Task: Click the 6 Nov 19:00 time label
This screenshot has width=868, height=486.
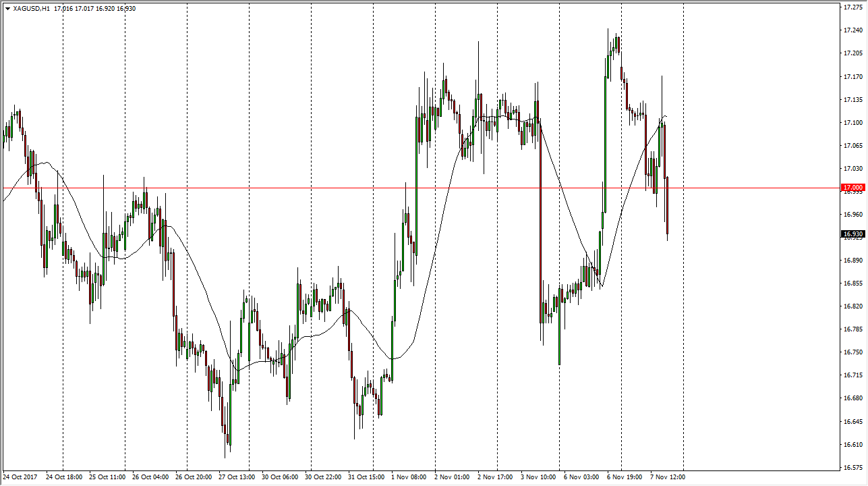Action: pos(625,477)
